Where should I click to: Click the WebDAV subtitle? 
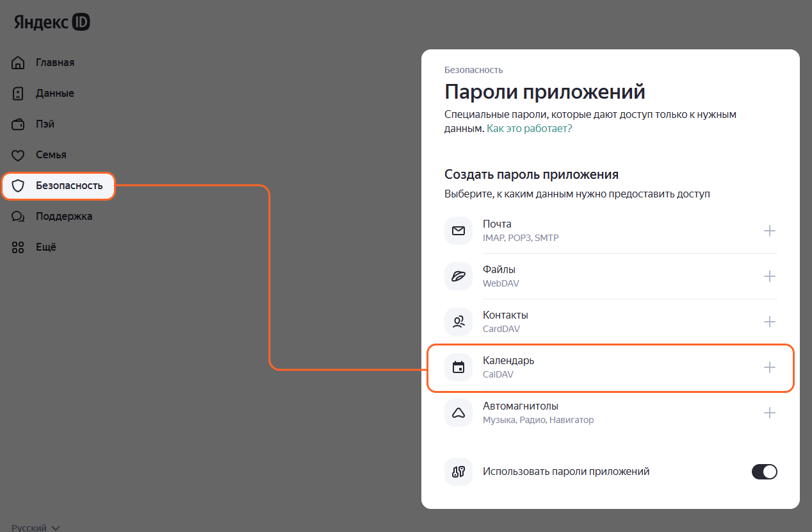click(501, 283)
